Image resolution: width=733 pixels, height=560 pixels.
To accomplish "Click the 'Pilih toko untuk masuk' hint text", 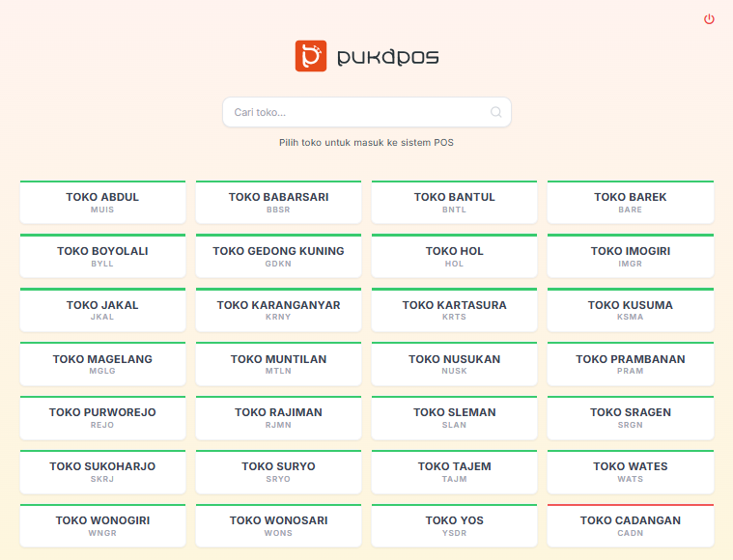I will coord(366,143).
